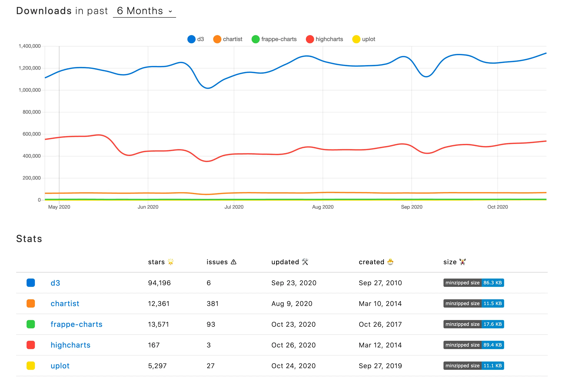Viewport: 561px width, 392px height.
Task: Open the chartist package link
Action: [65, 304]
